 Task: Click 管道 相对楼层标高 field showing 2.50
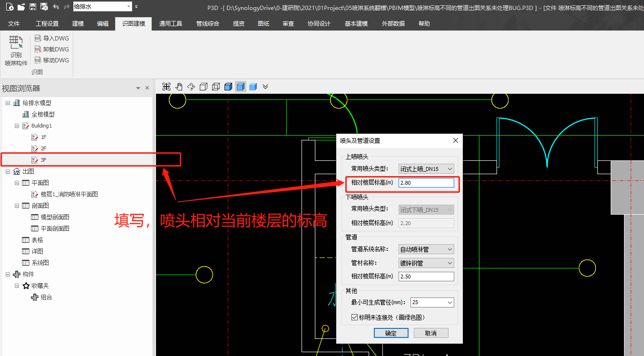427,277
